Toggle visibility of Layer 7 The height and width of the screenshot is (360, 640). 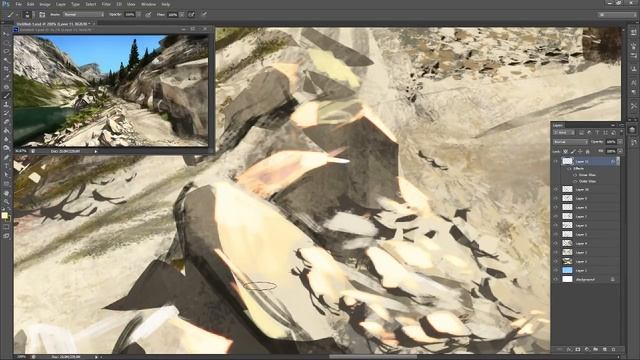click(x=556, y=216)
